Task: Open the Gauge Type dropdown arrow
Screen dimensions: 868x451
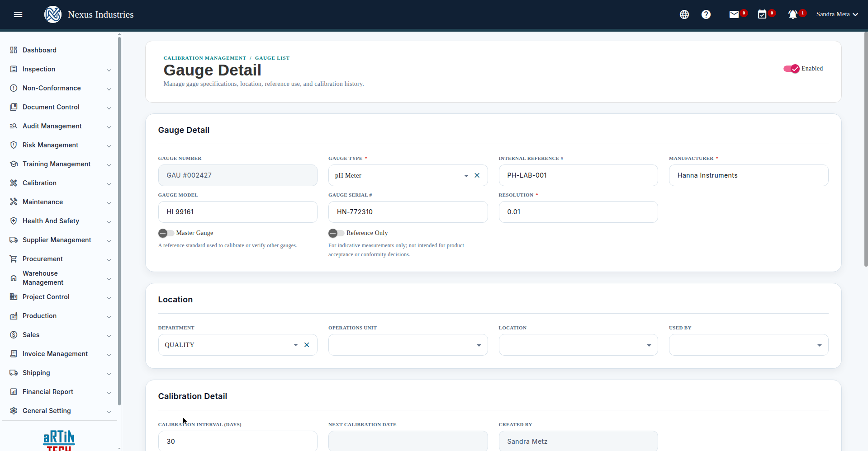Action: [x=466, y=175]
